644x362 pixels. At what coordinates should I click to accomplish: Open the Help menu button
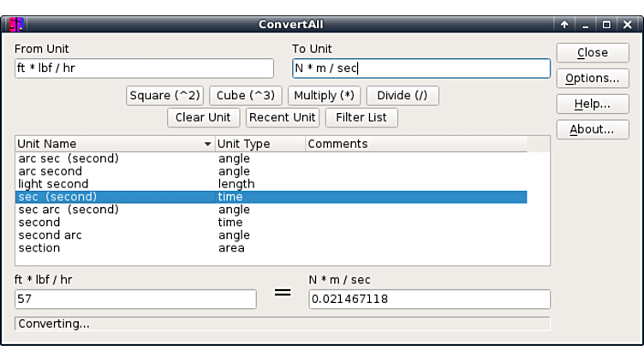[x=592, y=104]
